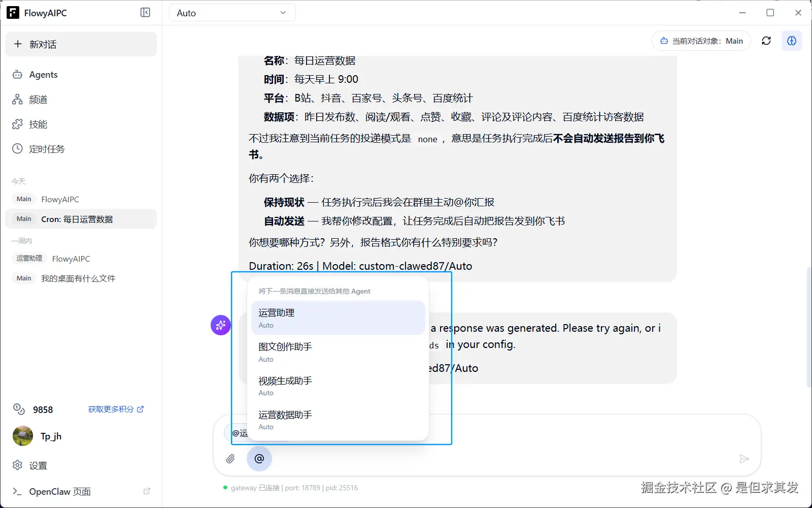Select 运营助理 from the agent popup
812x508 pixels.
click(x=338, y=317)
